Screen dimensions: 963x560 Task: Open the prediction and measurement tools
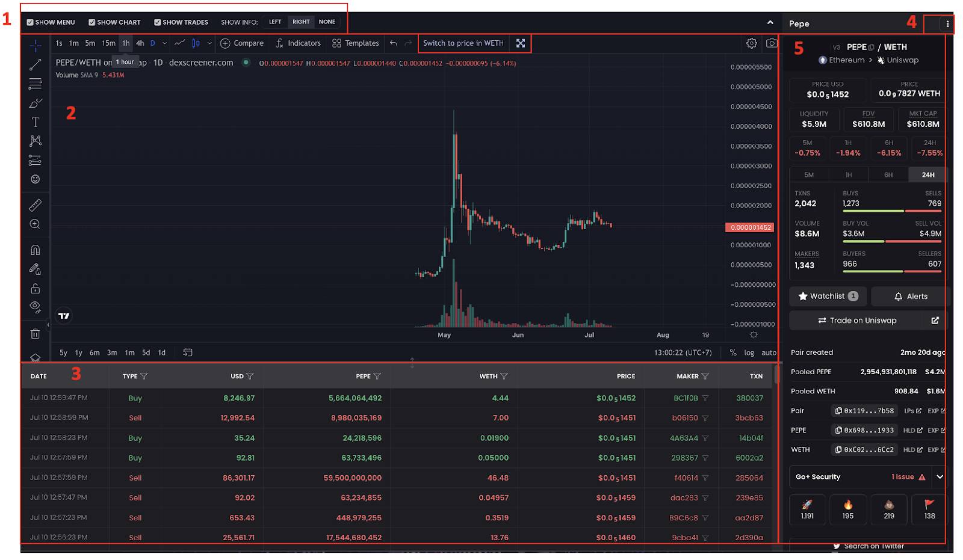[x=36, y=160]
